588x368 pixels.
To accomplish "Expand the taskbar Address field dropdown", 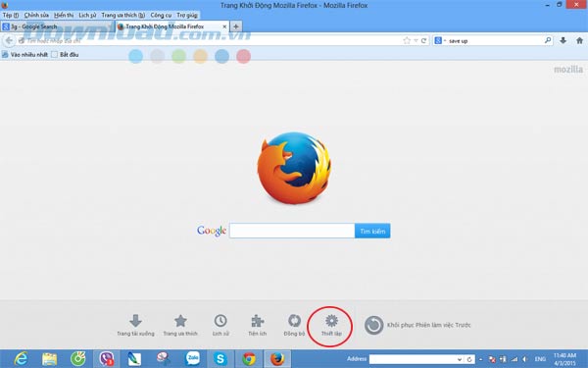I will (460, 359).
